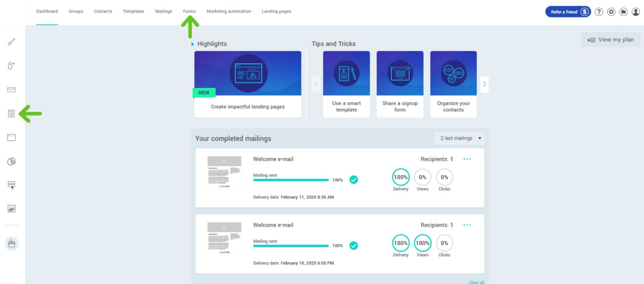Switch to the Marketing automation tab
The width and height of the screenshot is (644, 284).
(229, 11)
